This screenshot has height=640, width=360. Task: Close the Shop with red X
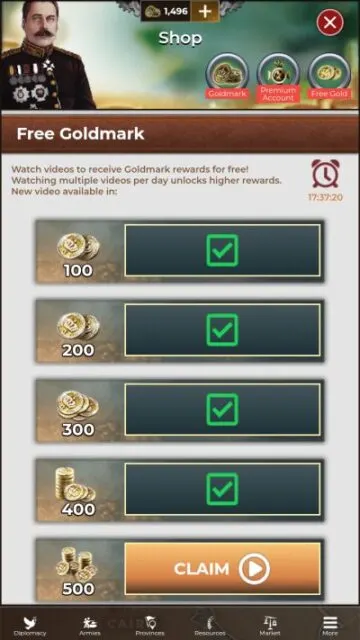[330, 22]
